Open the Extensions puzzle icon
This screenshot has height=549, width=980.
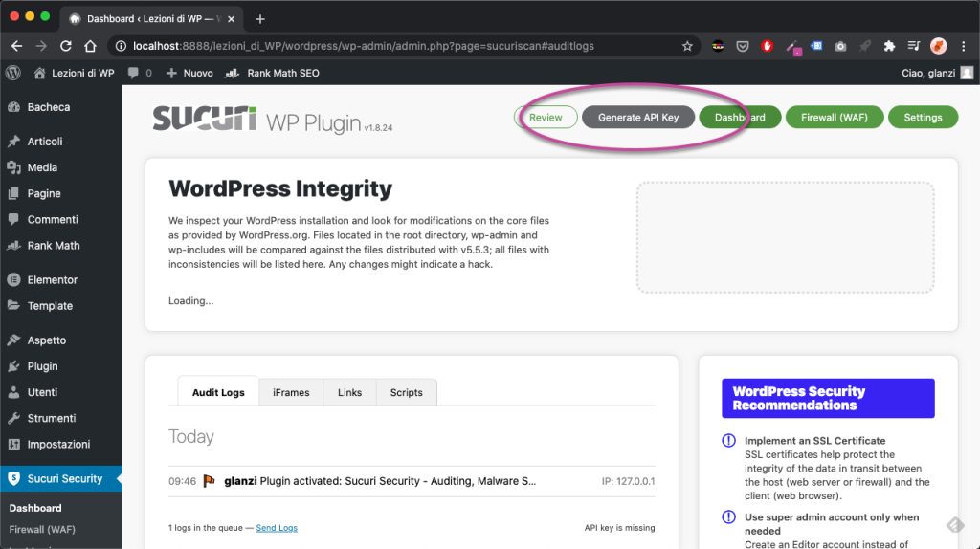tap(889, 46)
